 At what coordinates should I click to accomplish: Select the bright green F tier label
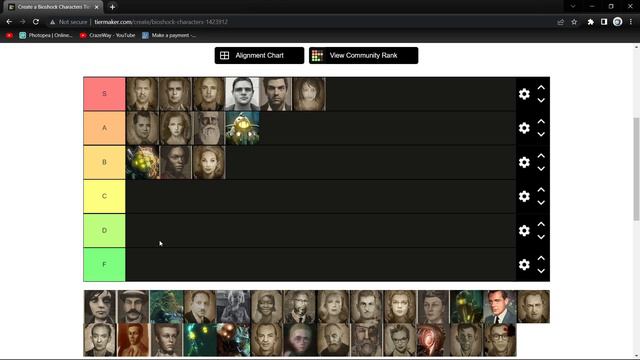point(104,264)
